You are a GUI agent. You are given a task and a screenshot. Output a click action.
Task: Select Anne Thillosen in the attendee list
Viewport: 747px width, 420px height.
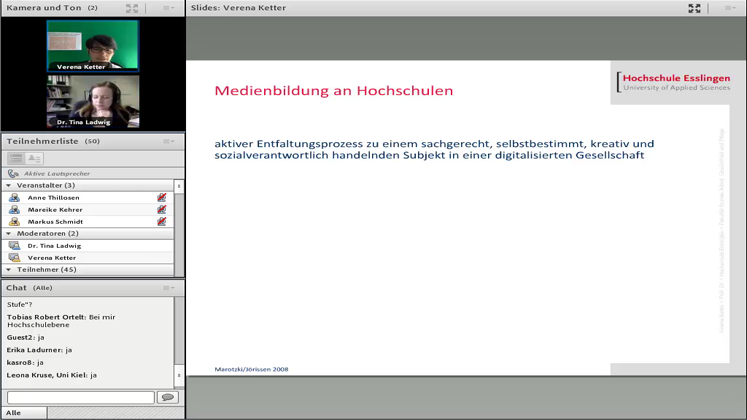click(x=55, y=198)
